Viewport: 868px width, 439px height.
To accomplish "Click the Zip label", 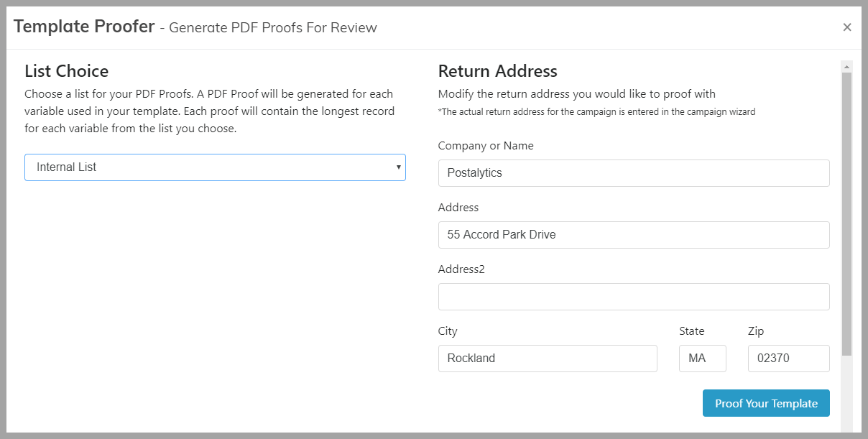I will tap(756, 331).
